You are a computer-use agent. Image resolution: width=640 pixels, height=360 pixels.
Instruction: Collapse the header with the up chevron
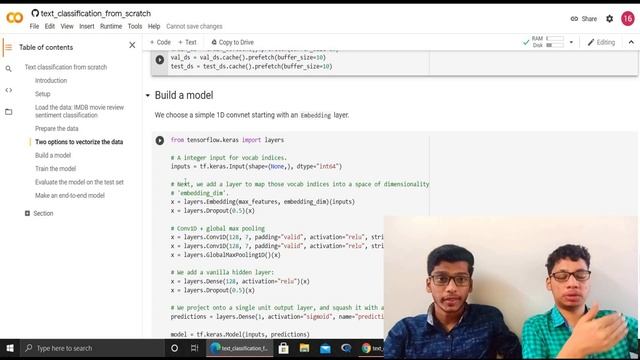(631, 42)
